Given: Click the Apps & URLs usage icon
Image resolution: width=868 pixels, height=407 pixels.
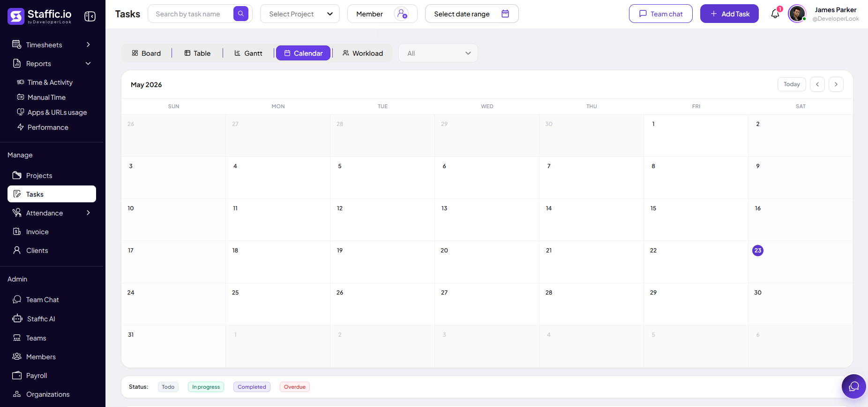Looking at the screenshot, I should 21,112.
